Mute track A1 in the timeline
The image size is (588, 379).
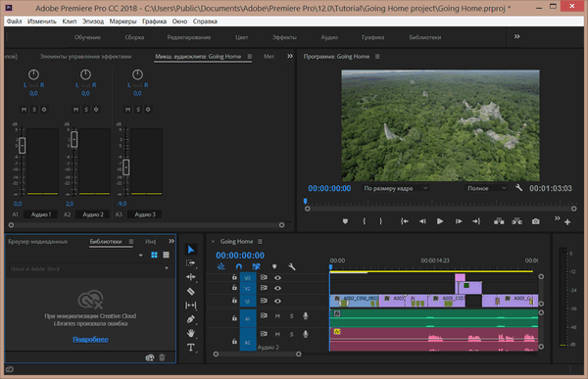[x=277, y=316]
